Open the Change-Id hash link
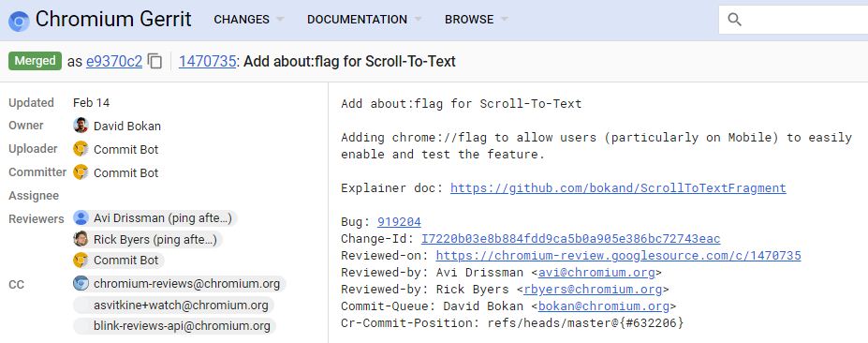The width and height of the screenshot is (868, 343). (x=571, y=239)
